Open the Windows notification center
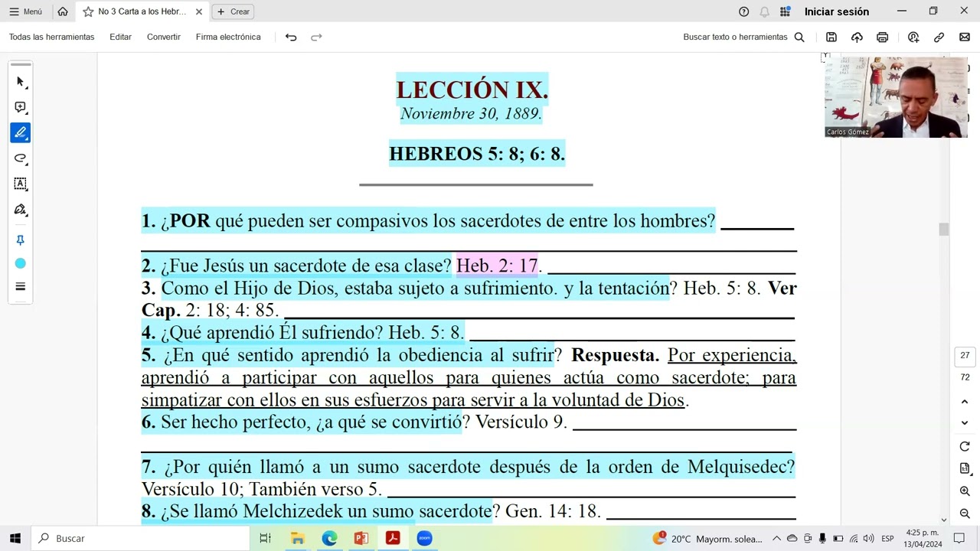 point(959,539)
